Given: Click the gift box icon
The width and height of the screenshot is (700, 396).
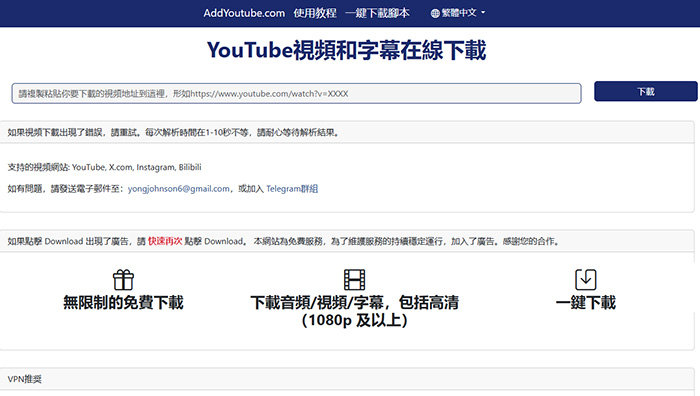Looking at the screenshot, I should tap(123, 280).
